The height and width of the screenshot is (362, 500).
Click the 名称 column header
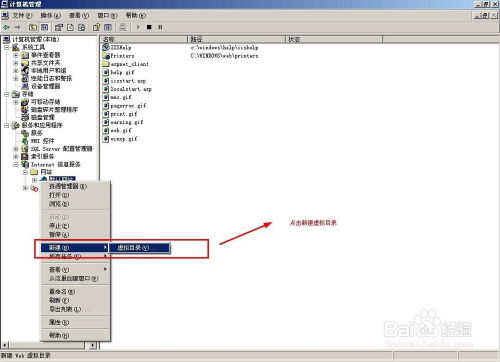144,39
